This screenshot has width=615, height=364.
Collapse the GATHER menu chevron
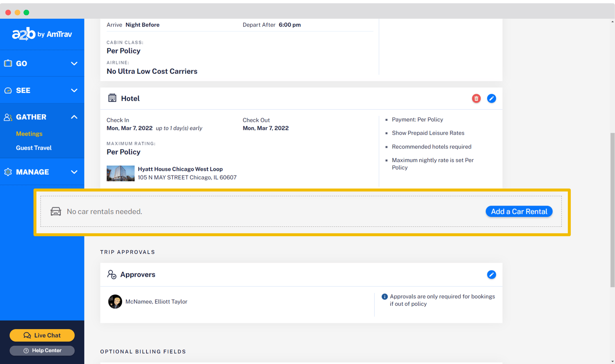74,117
